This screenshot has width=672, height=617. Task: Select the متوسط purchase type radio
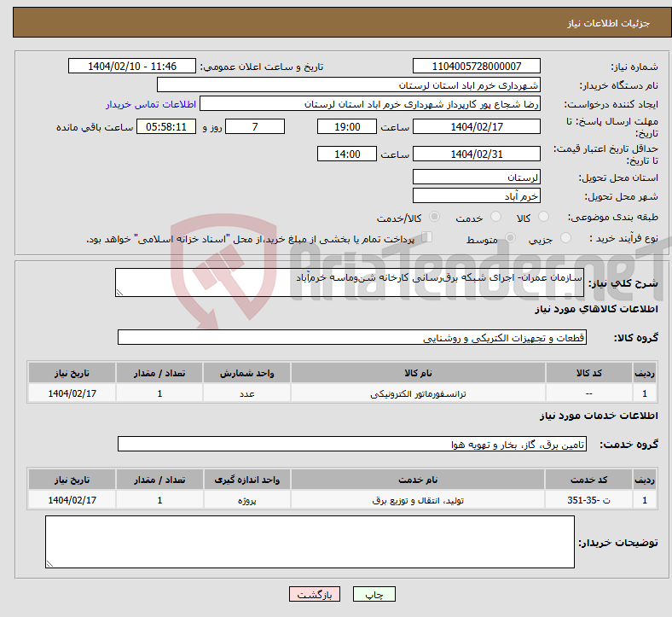[510, 238]
